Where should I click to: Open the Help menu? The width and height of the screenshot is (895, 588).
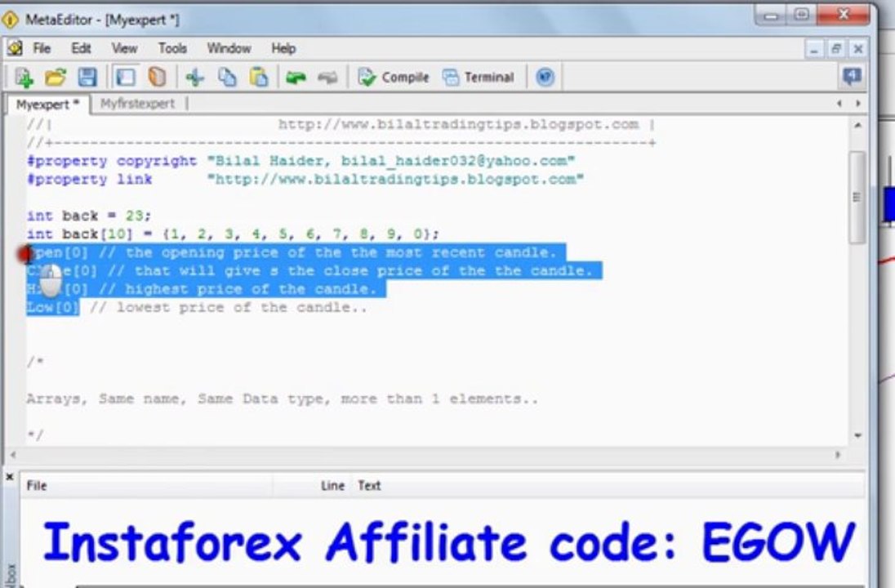(283, 48)
